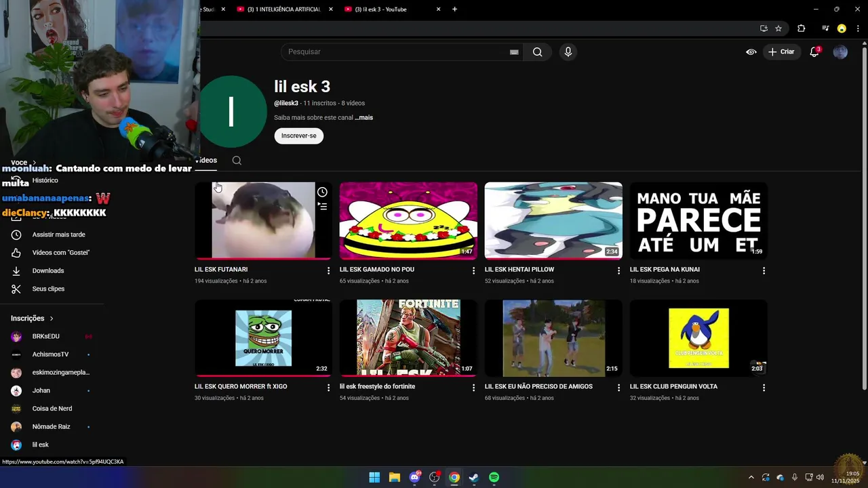Bookmark this page with the star icon
This screenshot has height=488, width=868.
pyautogui.click(x=778, y=28)
